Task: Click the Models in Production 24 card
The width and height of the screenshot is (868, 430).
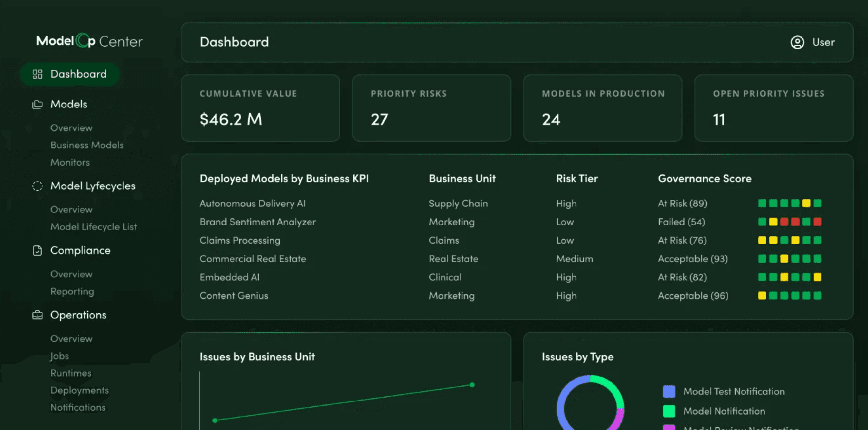Action: 602,108
